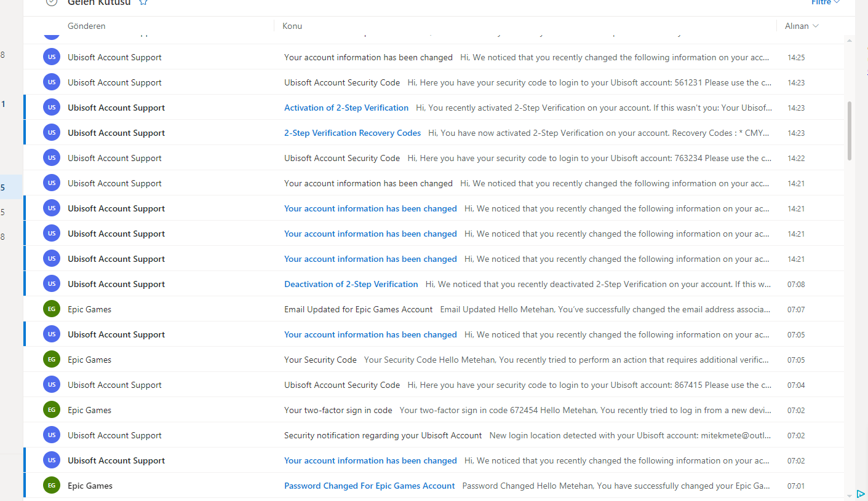
Task: Select US avatar of security code 867415 email
Action: pos(52,384)
